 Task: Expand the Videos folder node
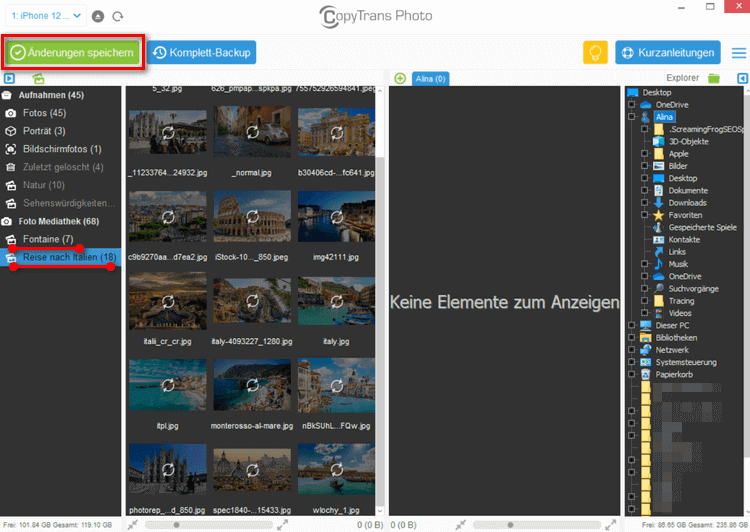(645, 313)
